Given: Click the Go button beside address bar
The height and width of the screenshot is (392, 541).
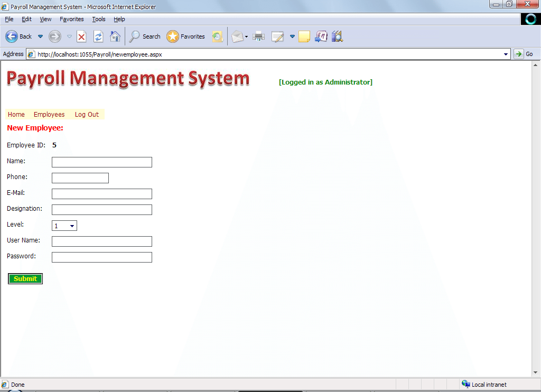Looking at the screenshot, I should [x=524, y=54].
